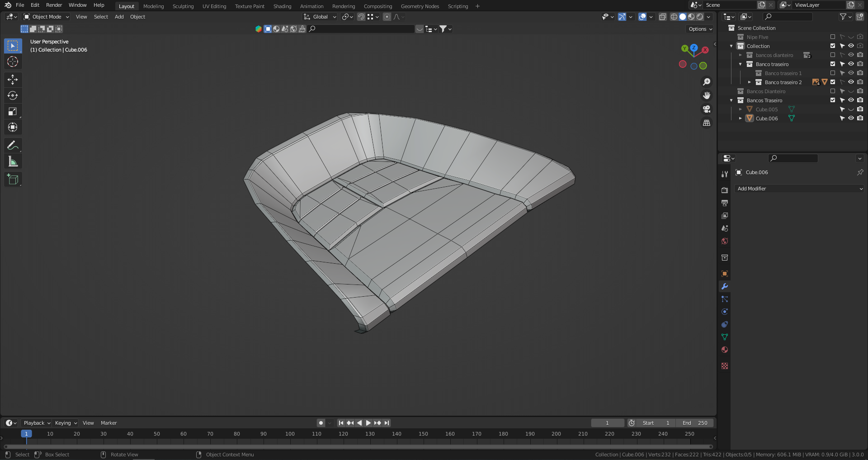Open the Add Modifier dropdown
This screenshot has width=868, height=460.
click(799, 189)
